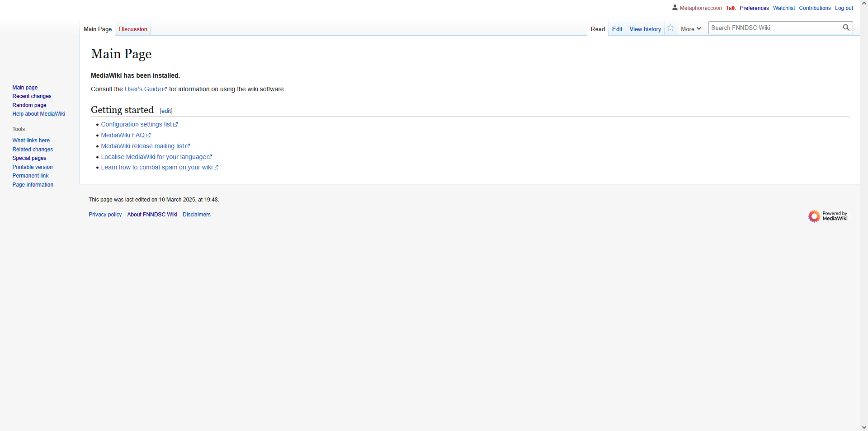Switch to the Discussion tab

[x=133, y=29]
